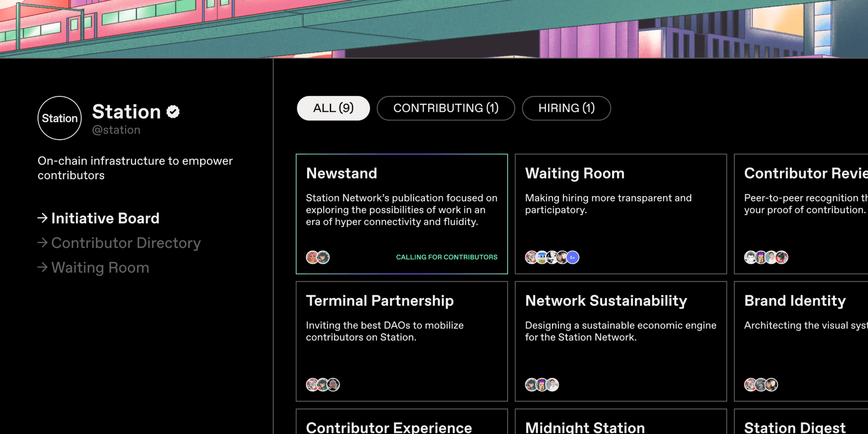Click first avatar on Network Sustainability card
868x434 pixels.
tap(531, 385)
